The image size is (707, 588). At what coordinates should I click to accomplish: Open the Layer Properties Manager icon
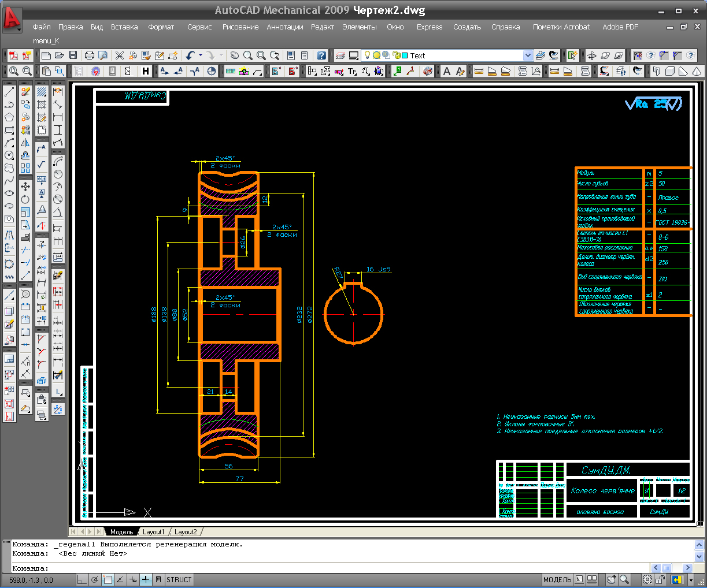click(x=340, y=55)
